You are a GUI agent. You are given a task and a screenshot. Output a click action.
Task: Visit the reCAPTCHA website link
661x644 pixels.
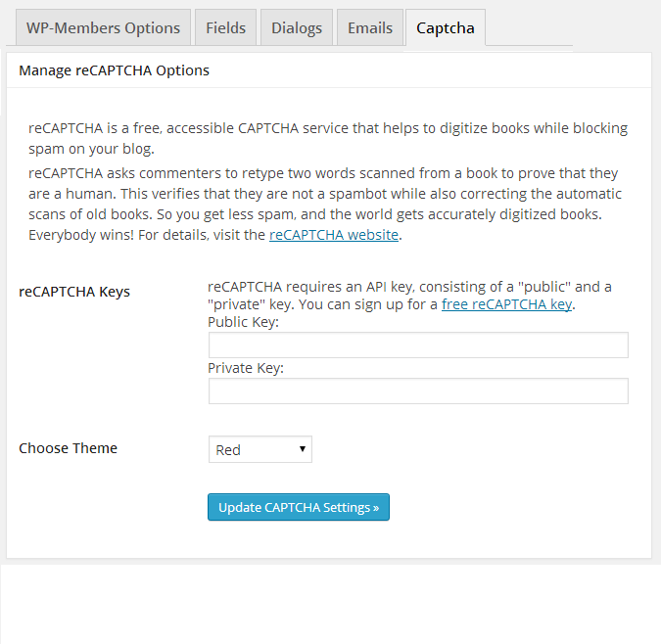[333, 235]
